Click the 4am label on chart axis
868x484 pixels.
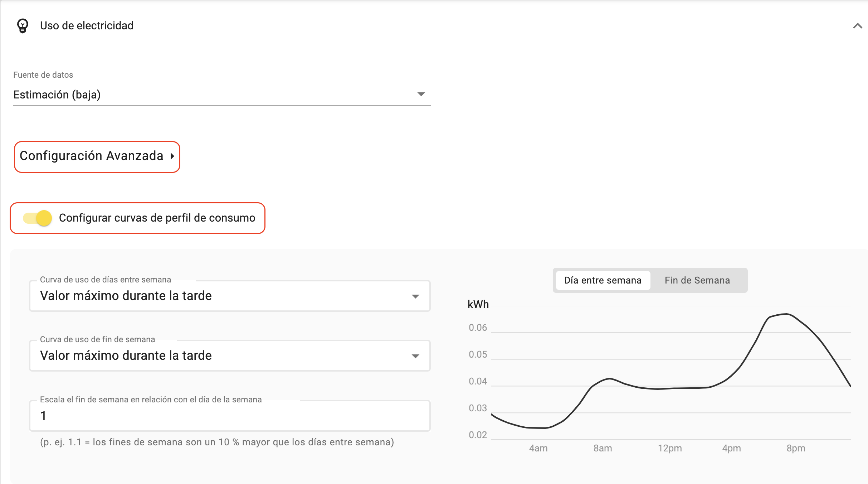tap(538, 448)
